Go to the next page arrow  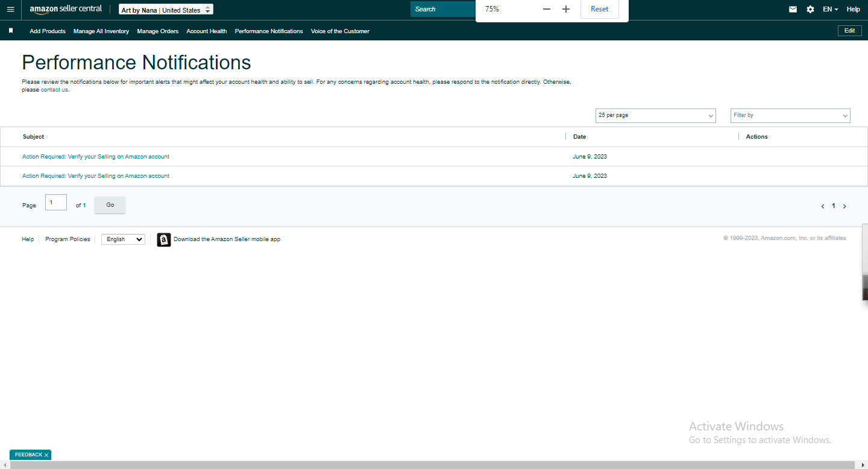(x=844, y=206)
